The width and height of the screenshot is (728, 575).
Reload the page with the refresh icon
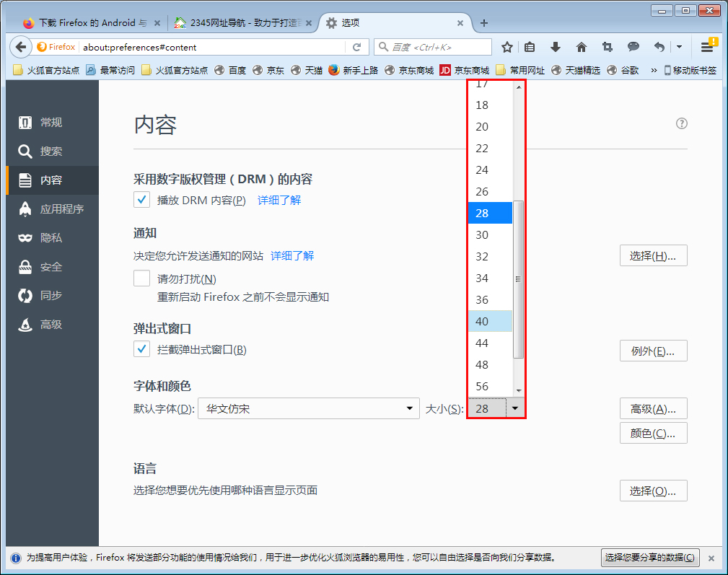click(357, 46)
